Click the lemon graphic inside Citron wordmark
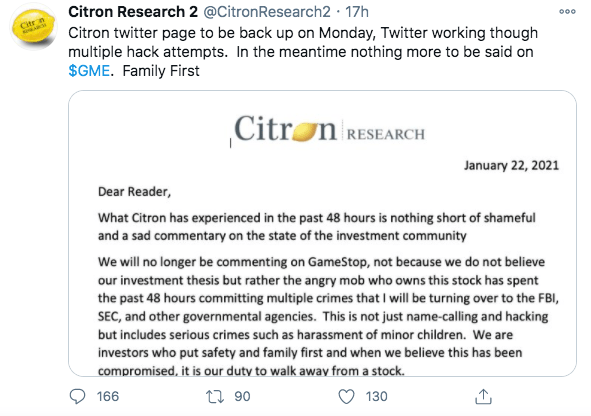Screen dimensions: 591x416 (305, 133)
